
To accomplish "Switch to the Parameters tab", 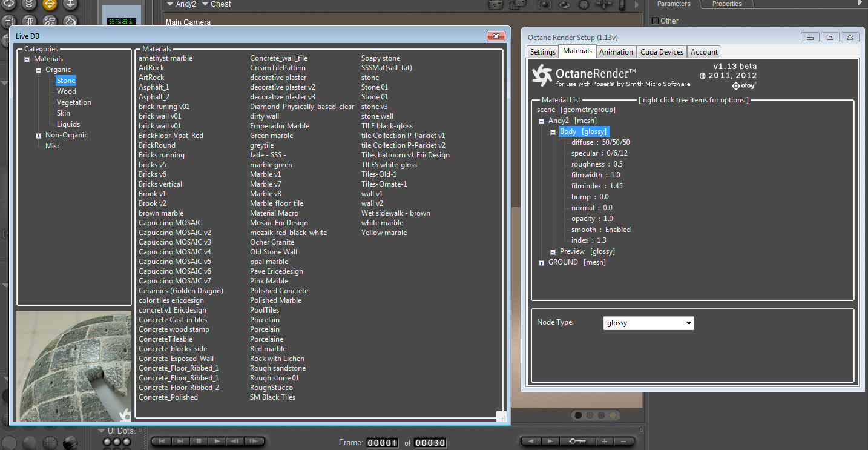I will click(674, 4).
